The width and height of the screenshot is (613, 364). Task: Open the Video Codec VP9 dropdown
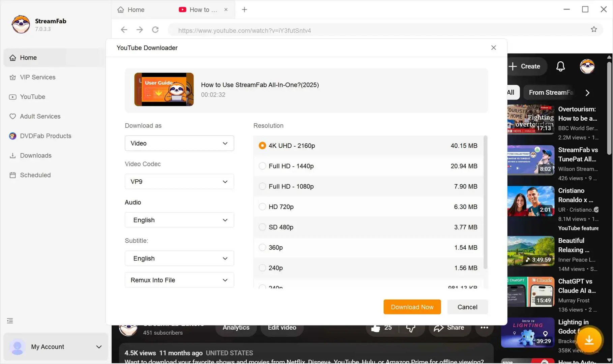179,182
